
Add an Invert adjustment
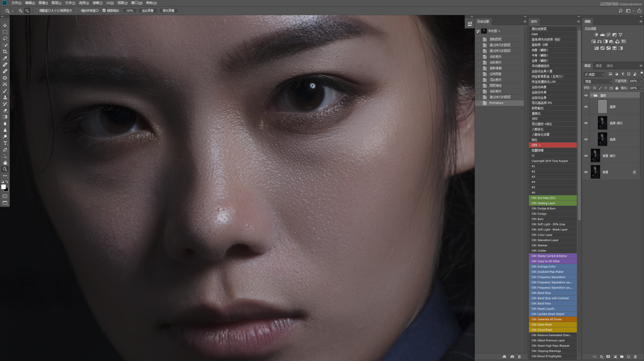[x=597, y=48]
